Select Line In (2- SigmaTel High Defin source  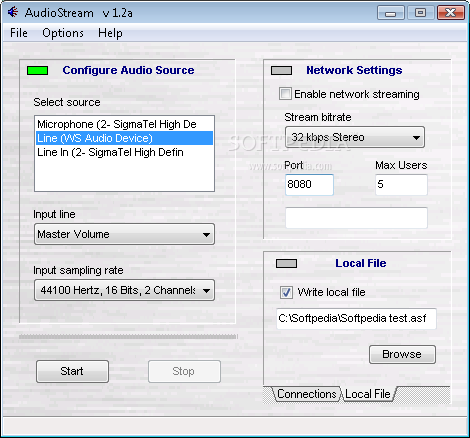point(124,152)
